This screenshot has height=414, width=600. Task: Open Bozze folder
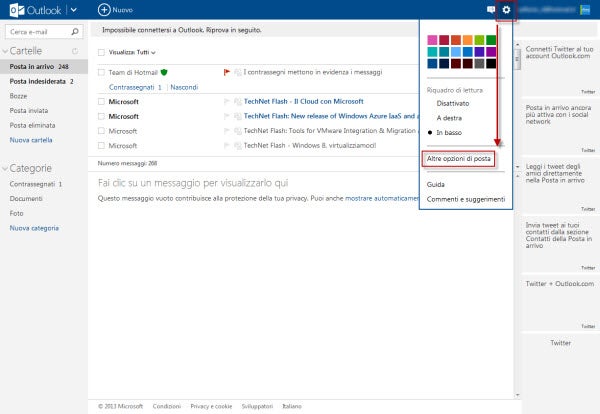[18, 96]
